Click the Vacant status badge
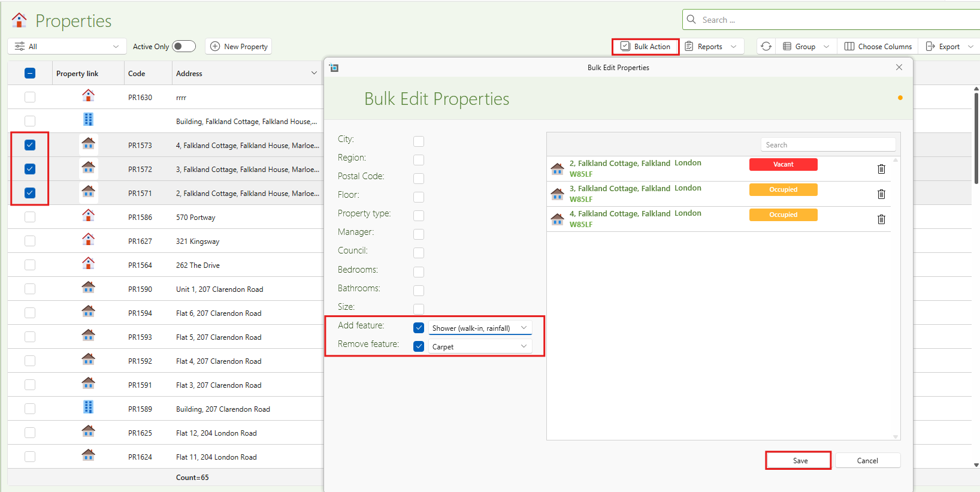Image resolution: width=980 pixels, height=492 pixels. tap(784, 164)
